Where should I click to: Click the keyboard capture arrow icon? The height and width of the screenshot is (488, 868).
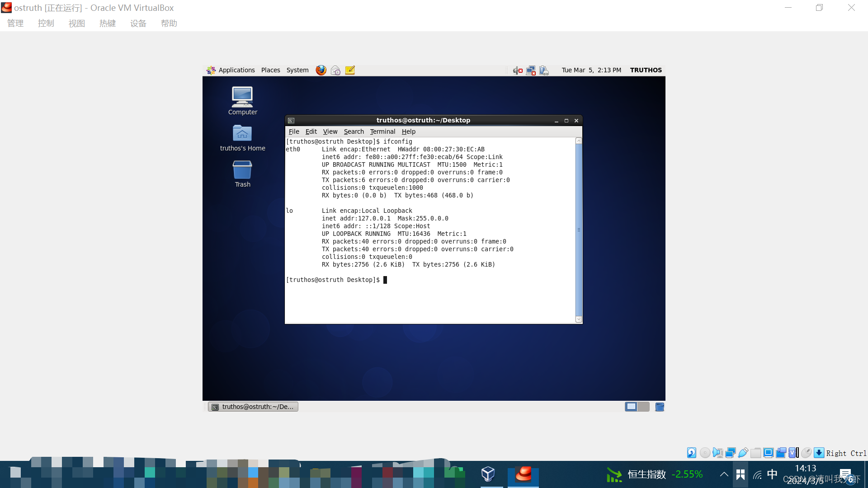point(819,453)
